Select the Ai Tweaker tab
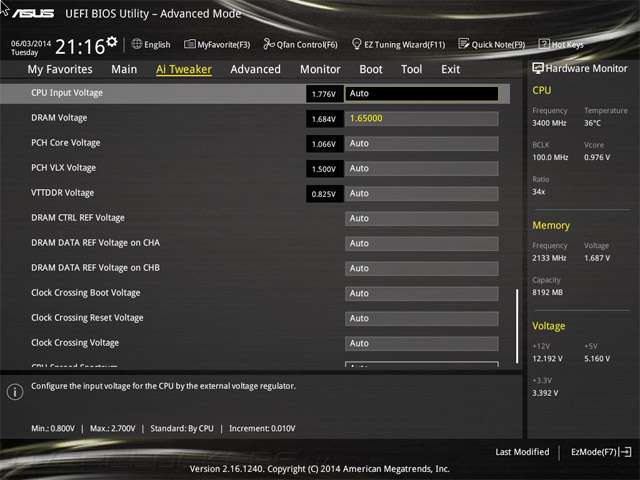640x480 pixels. point(184,69)
